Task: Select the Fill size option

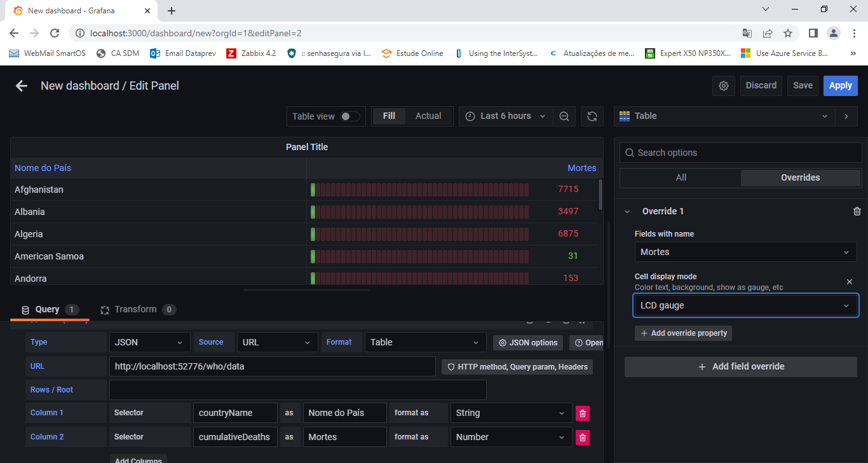Action: (389, 116)
